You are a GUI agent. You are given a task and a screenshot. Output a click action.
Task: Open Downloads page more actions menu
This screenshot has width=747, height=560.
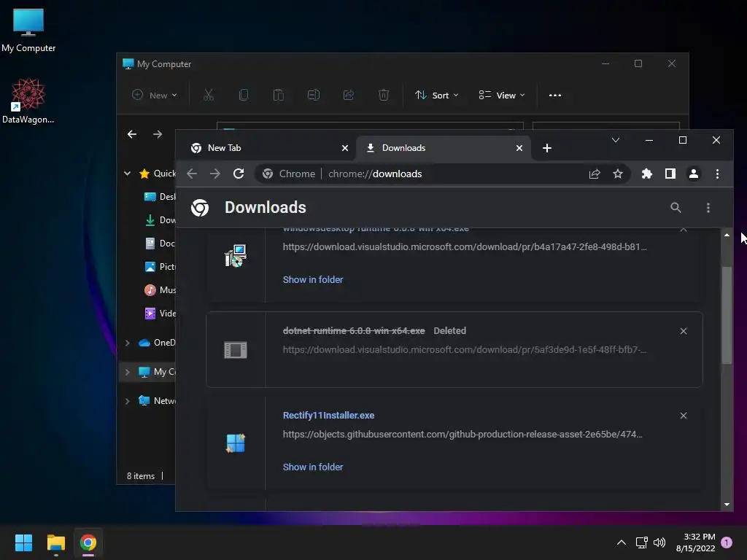point(708,208)
